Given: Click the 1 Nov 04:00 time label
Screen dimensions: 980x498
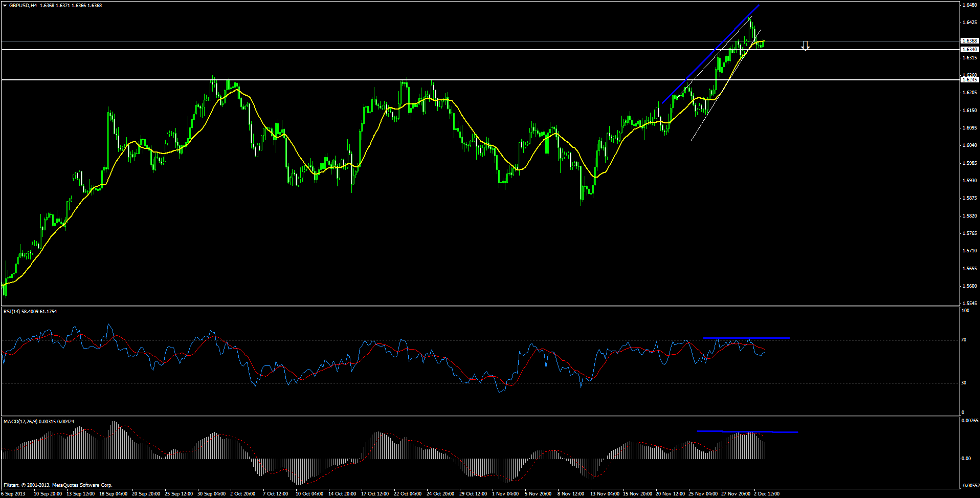Looking at the screenshot, I should coord(505,494).
